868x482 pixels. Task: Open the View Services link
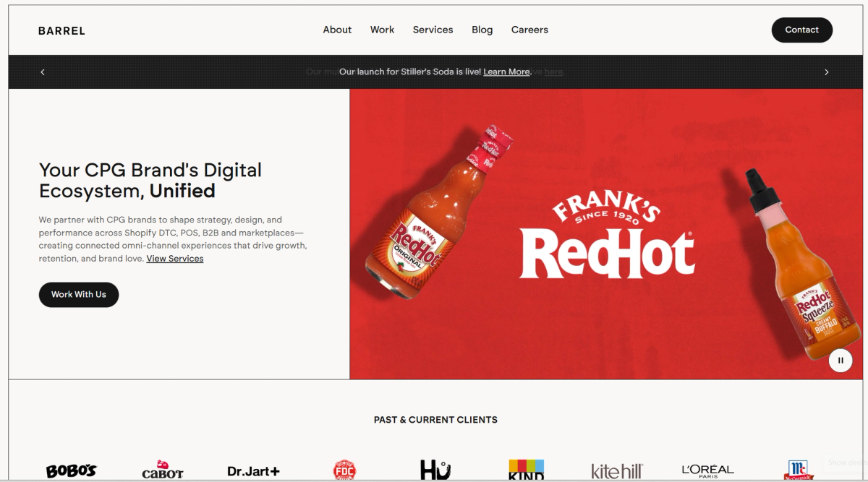[175, 259]
